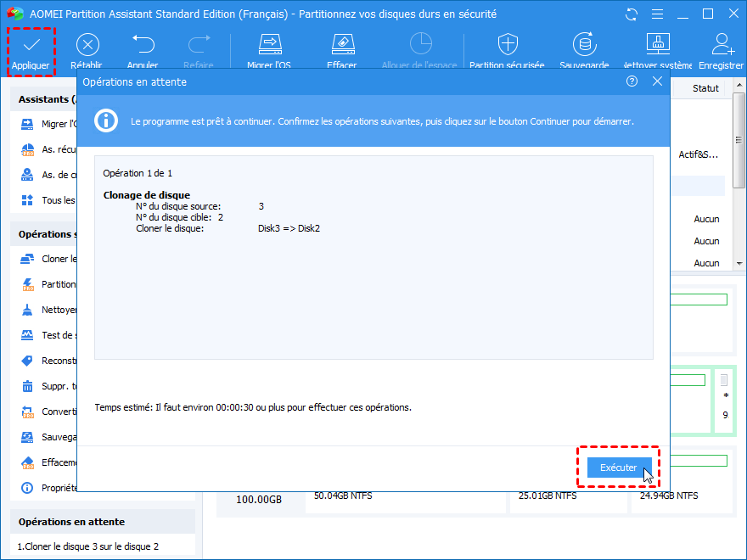The height and width of the screenshot is (560, 747).
Task: Click the Rétablir toolbar icon
Action: click(87, 45)
